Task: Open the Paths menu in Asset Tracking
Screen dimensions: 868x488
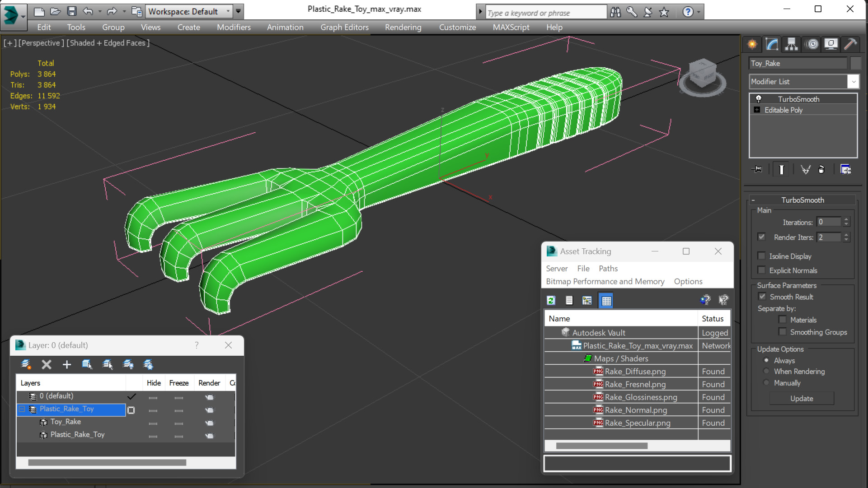Action: coord(608,269)
